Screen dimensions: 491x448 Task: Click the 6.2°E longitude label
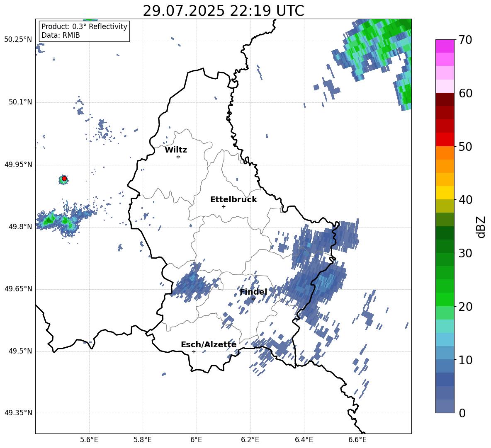coord(250,440)
